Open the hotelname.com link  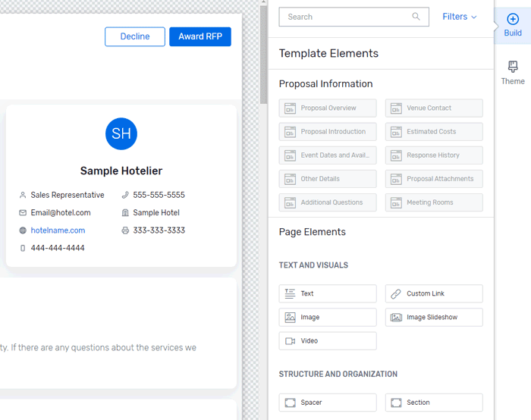(58, 230)
